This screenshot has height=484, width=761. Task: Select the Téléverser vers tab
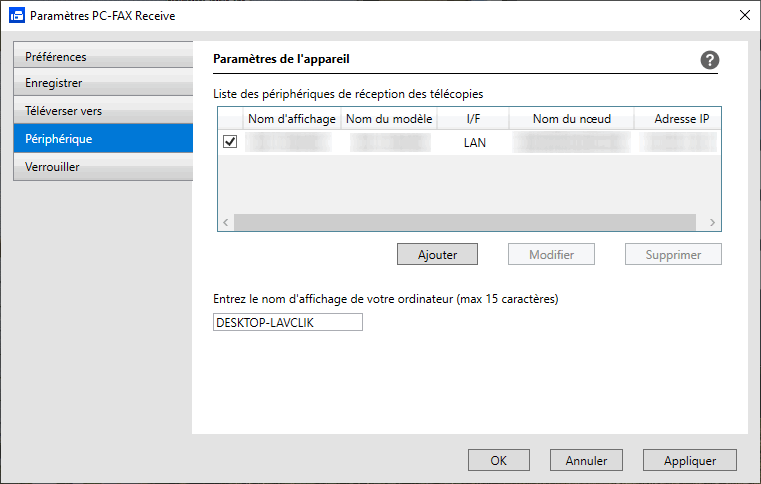(103, 110)
